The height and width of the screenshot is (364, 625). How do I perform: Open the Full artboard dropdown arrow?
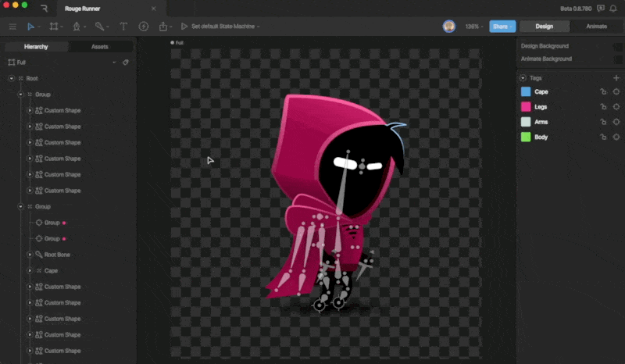[114, 62]
